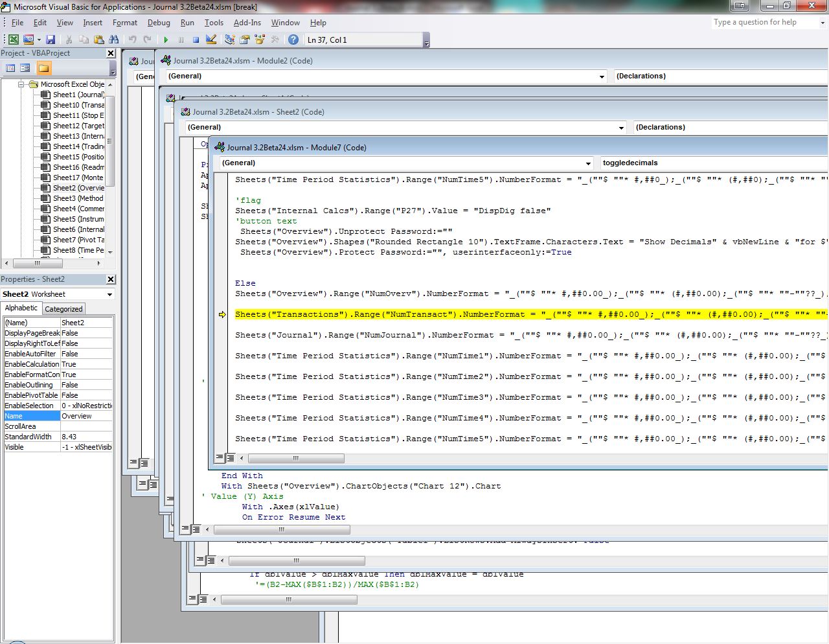Open the Edit menu
The width and height of the screenshot is (829, 644).
tap(40, 22)
